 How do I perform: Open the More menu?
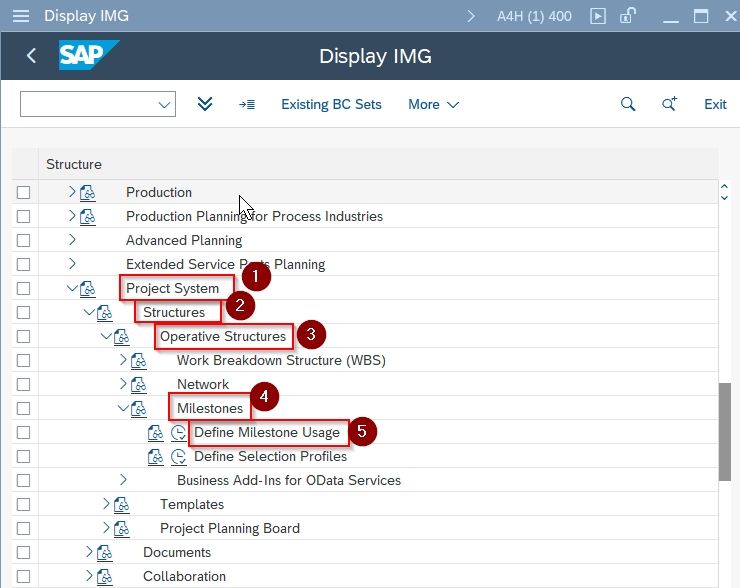(x=433, y=104)
